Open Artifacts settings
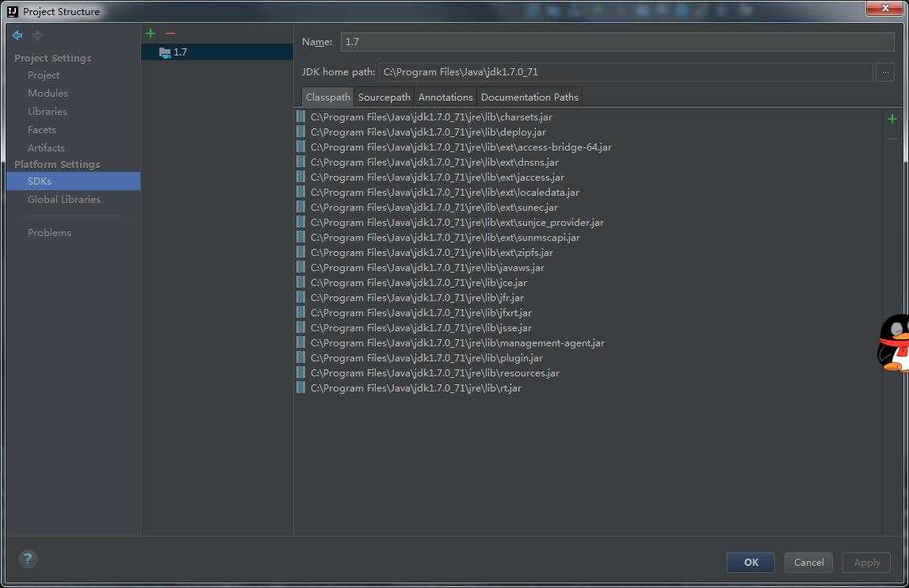This screenshot has height=588, width=909. pyautogui.click(x=47, y=148)
